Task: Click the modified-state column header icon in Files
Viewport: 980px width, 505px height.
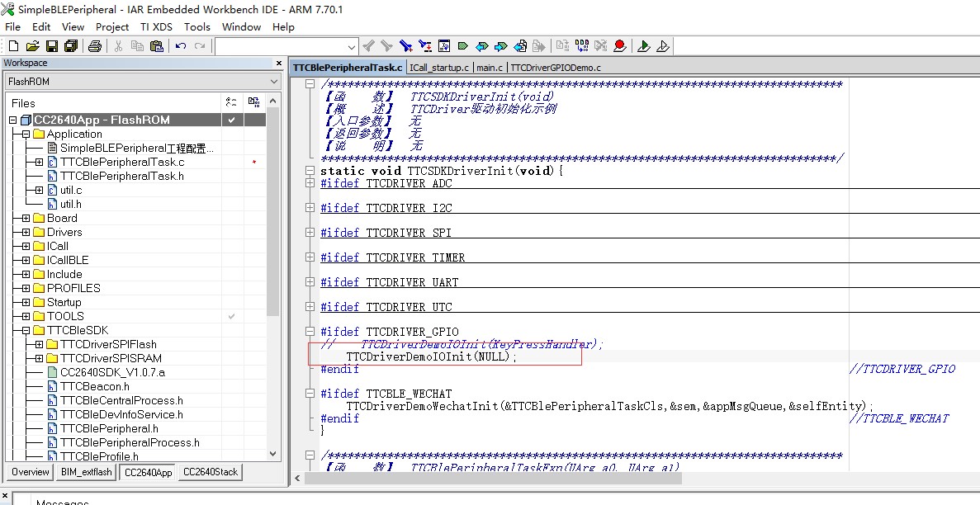Action: pos(253,102)
